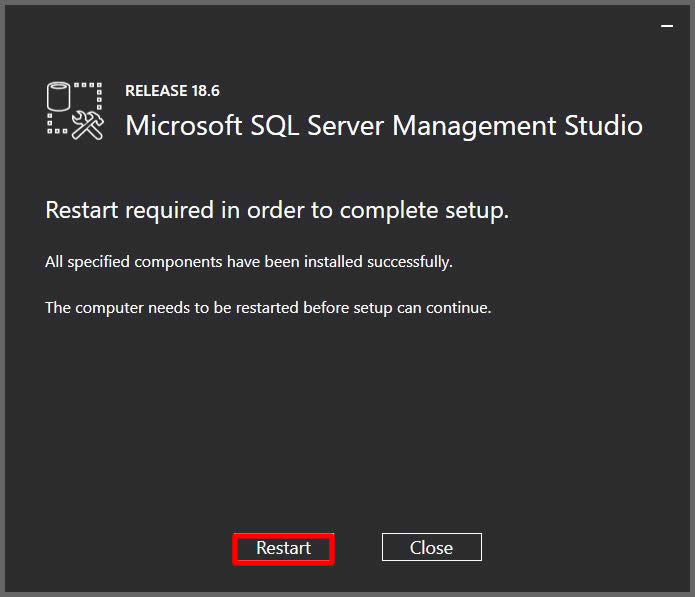Click the word 'SQL' in the title

coord(275,126)
